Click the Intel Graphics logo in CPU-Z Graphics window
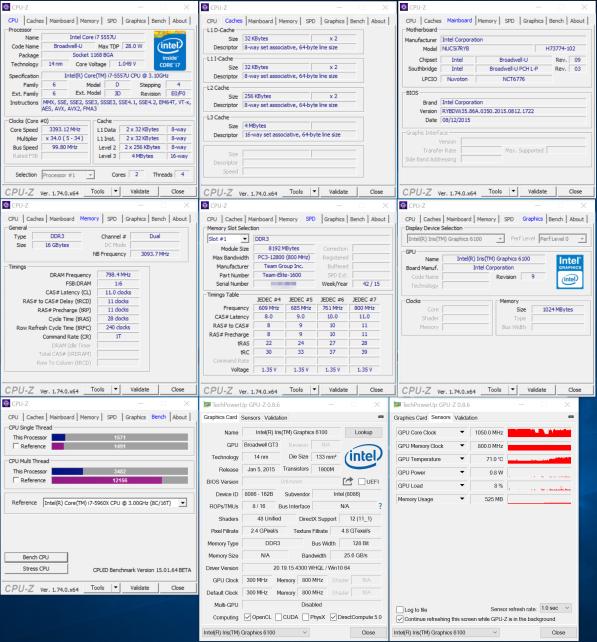597x642 pixels. coord(570,272)
